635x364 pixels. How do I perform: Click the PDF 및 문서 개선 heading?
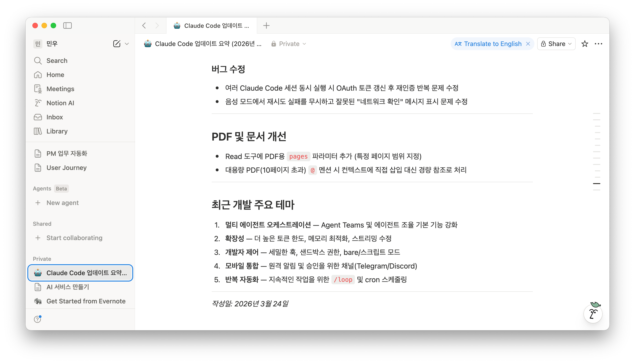pyautogui.click(x=249, y=136)
